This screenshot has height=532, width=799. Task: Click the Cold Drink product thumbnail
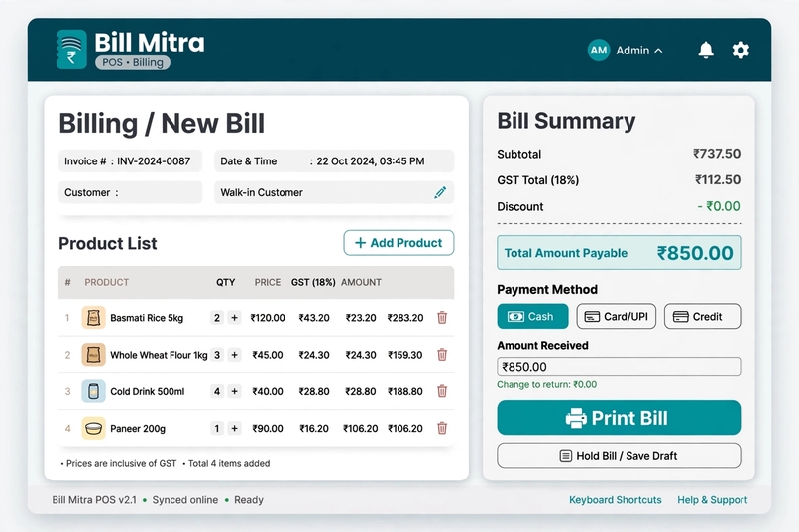93,391
